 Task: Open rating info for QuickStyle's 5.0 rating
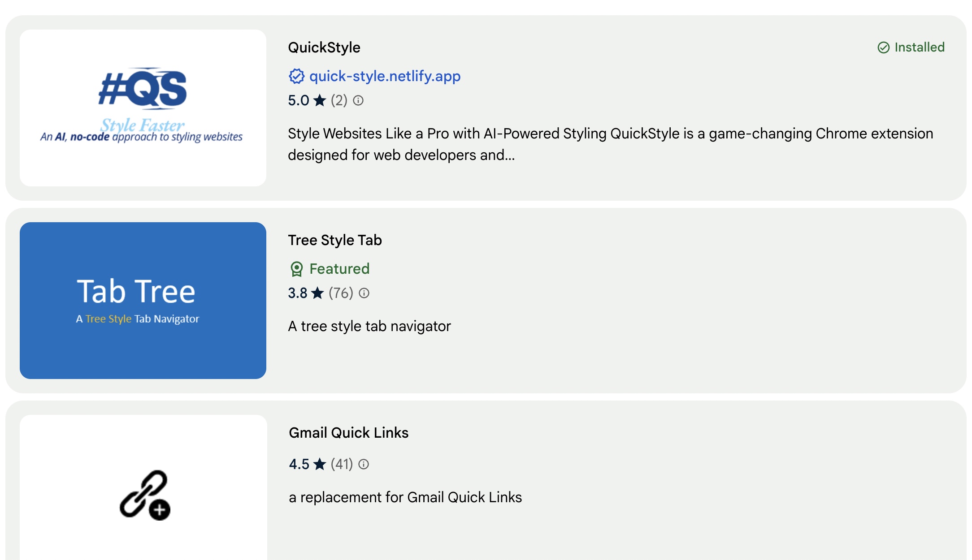[359, 101]
